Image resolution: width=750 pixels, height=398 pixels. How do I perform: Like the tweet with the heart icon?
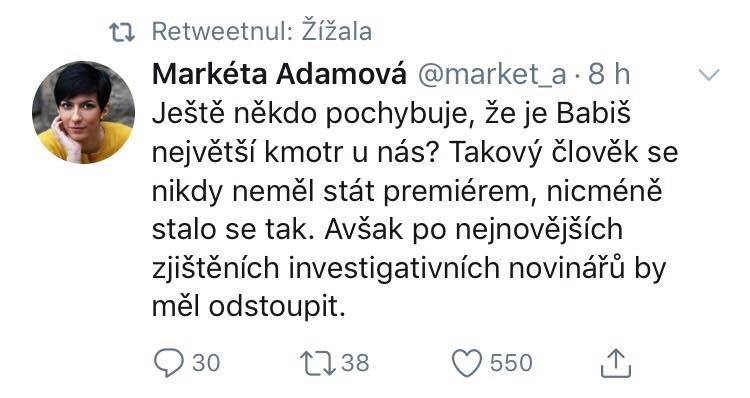coord(467,363)
